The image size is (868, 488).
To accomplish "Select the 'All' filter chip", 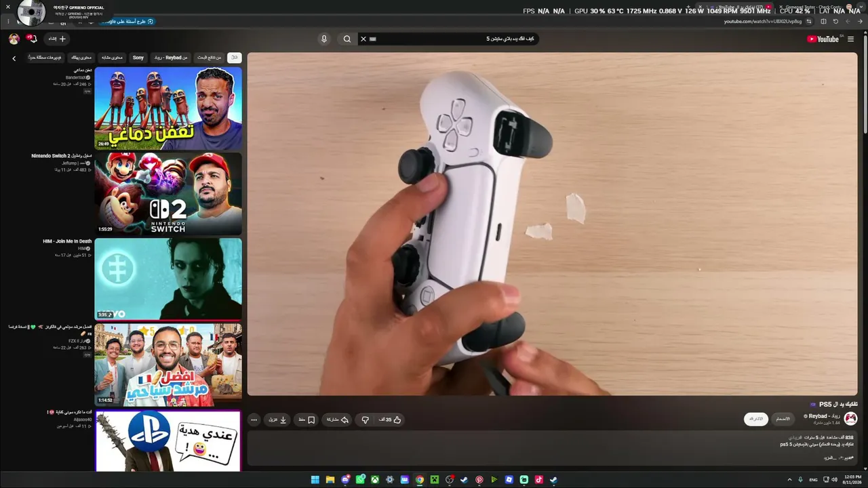I will (234, 58).
